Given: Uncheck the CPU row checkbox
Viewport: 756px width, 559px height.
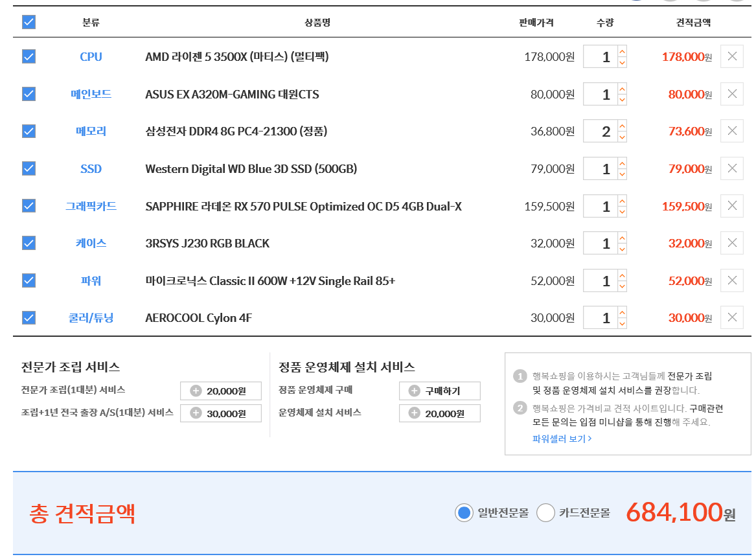Looking at the screenshot, I should pos(29,56).
